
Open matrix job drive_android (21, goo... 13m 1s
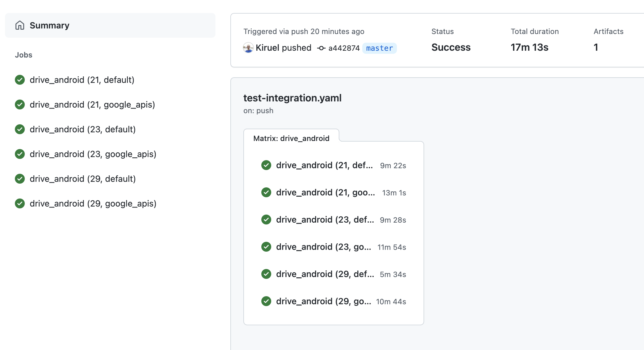pyautogui.click(x=334, y=193)
